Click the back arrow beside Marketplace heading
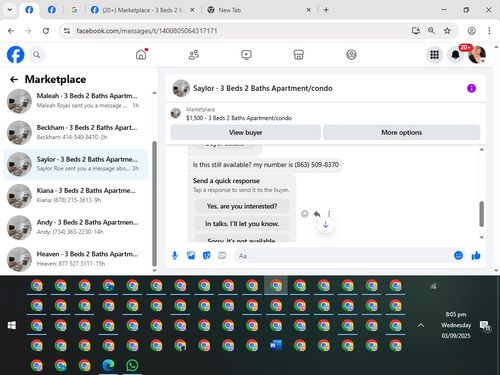This screenshot has width=500, height=375. click(x=14, y=79)
